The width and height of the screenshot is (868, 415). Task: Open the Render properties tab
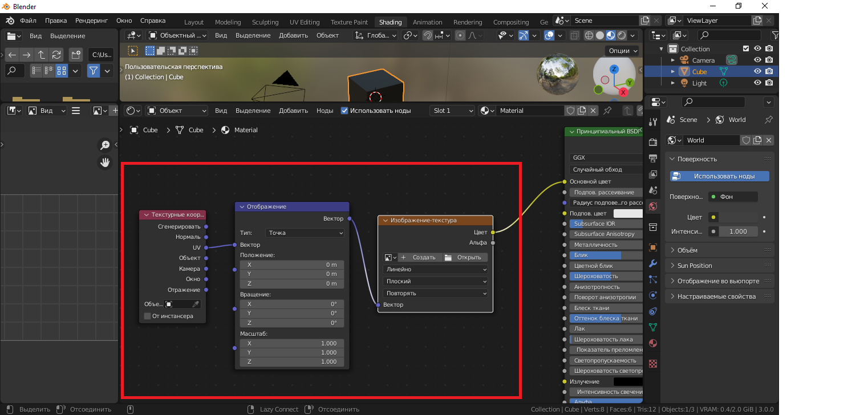point(653,142)
